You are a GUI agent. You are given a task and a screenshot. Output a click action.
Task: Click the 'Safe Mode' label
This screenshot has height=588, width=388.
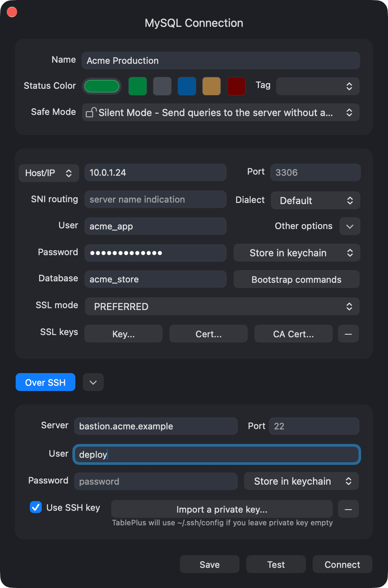[53, 112]
